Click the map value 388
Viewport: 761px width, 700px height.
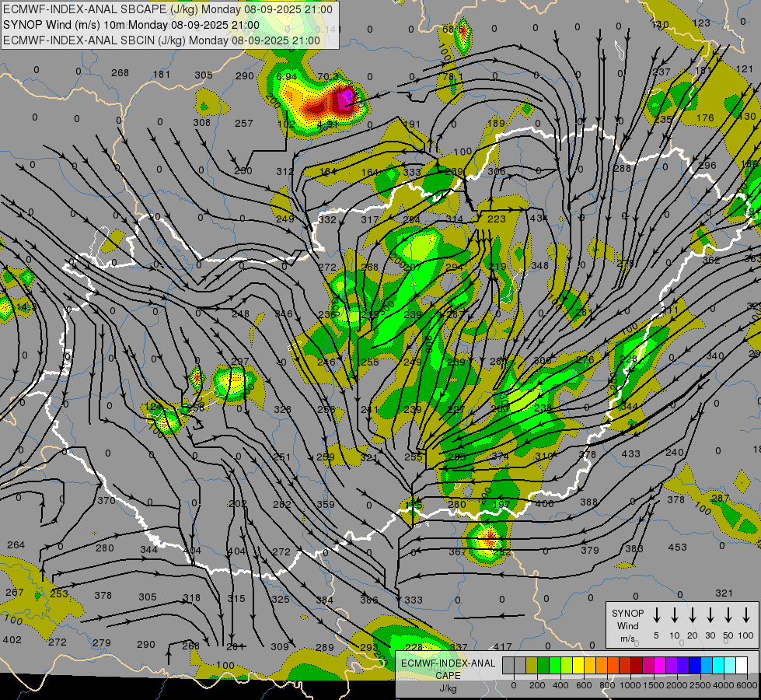pos(588,502)
